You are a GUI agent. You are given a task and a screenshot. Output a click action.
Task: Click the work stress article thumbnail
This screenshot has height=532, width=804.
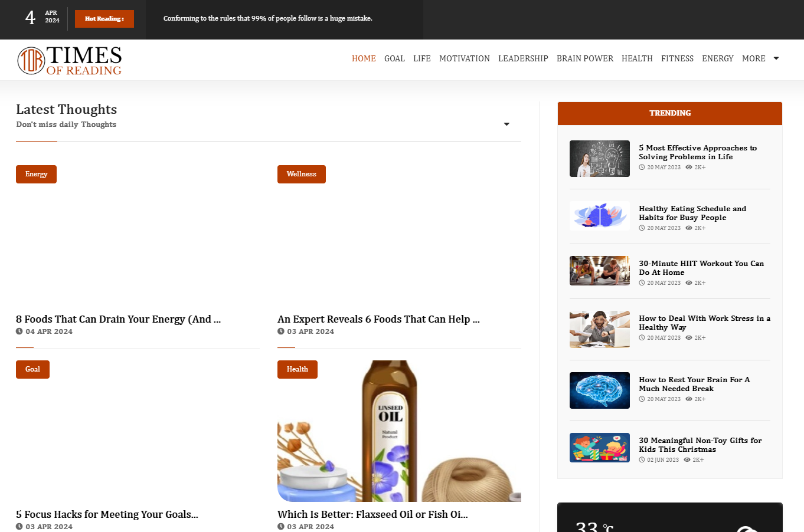pyautogui.click(x=599, y=329)
